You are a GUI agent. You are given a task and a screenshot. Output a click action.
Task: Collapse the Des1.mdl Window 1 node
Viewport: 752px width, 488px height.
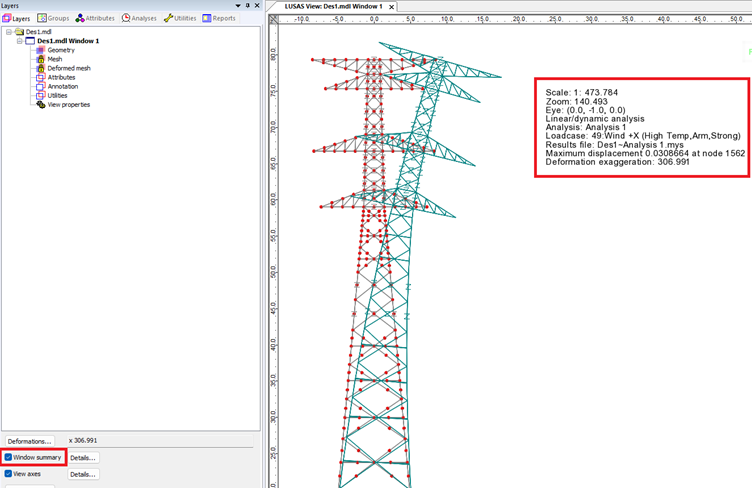click(x=19, y=41)
